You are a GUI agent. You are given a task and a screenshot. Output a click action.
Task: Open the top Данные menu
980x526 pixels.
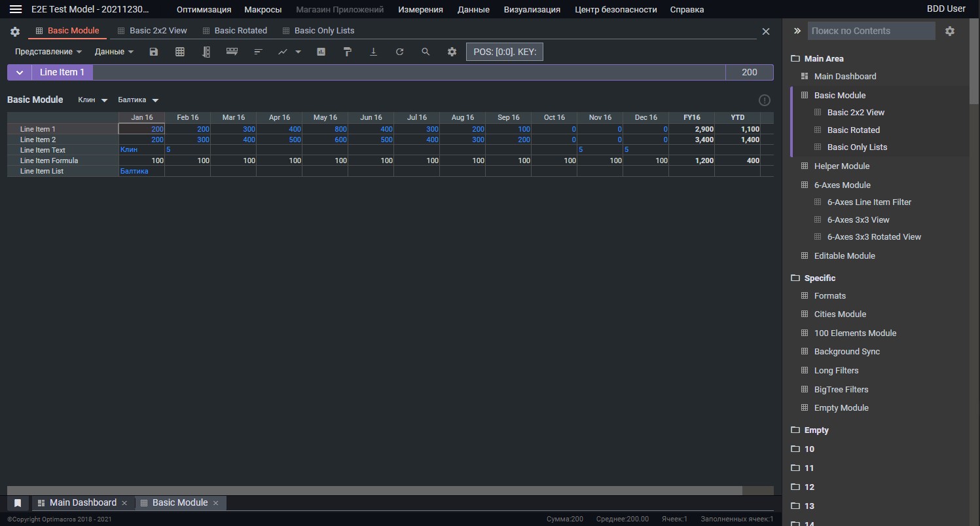[473, 9]
